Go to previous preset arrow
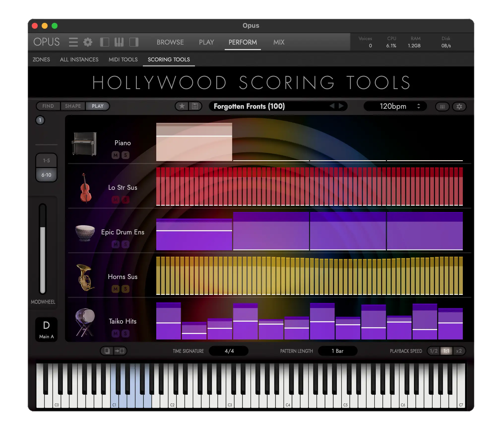 pyautogui.click(x=332, y=106)
